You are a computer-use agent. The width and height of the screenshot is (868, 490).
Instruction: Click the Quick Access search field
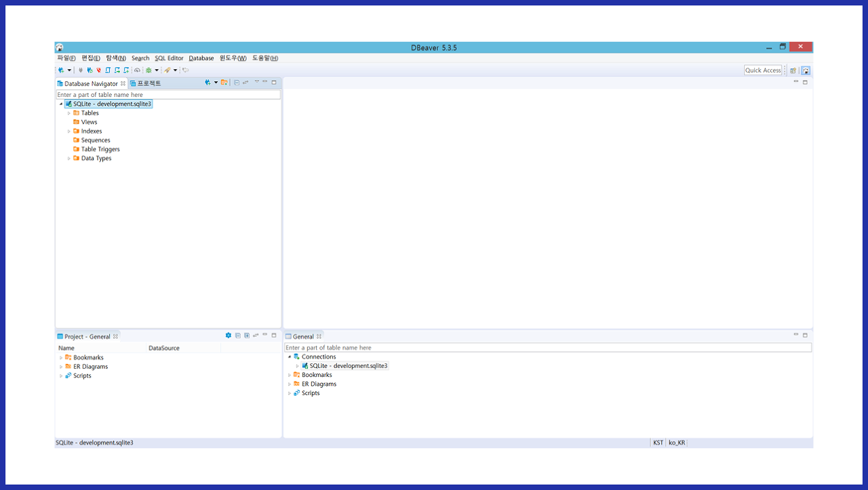click(x=763, y=70)
